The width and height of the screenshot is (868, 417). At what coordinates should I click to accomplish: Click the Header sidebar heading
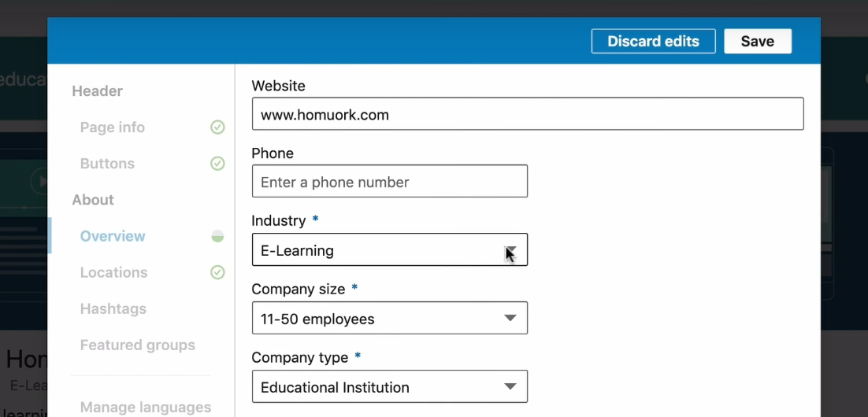[x=98, y=91]
